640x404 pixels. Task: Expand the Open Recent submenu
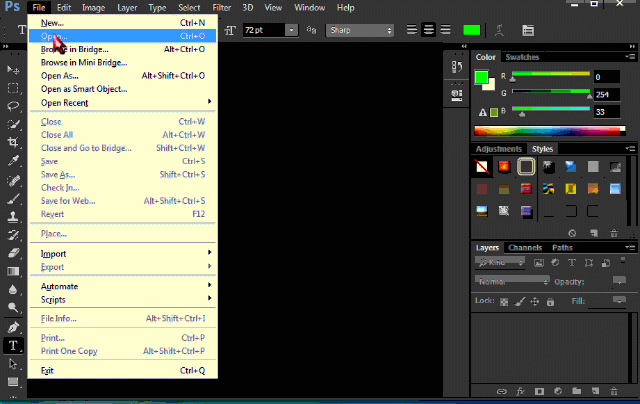pyautogui.click(x=122, y=102)
